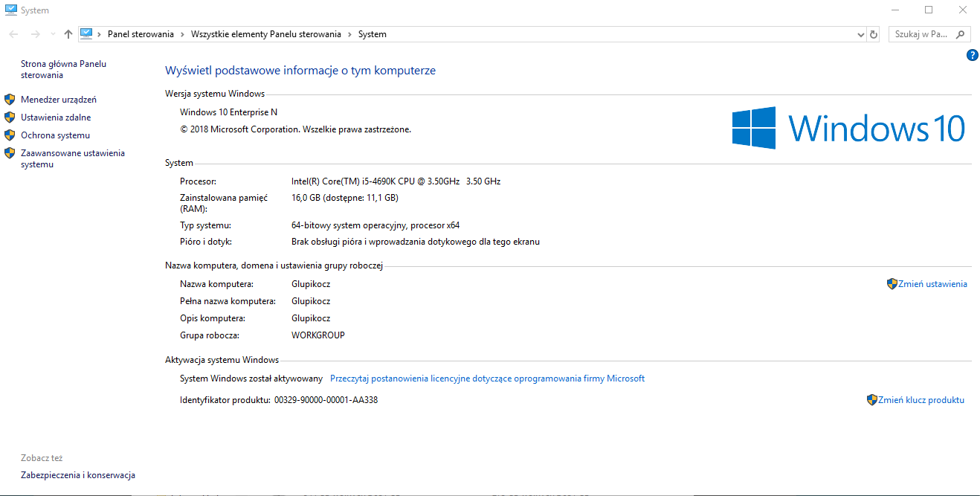Click the blue Help question mark icon
This screenshot has height=496, width=980.
coord(972,55)
